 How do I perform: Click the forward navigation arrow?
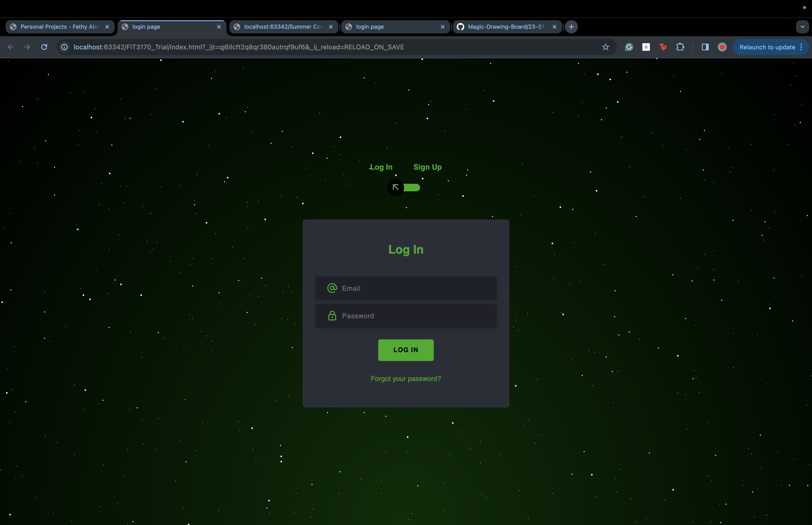tap(27, 47)
